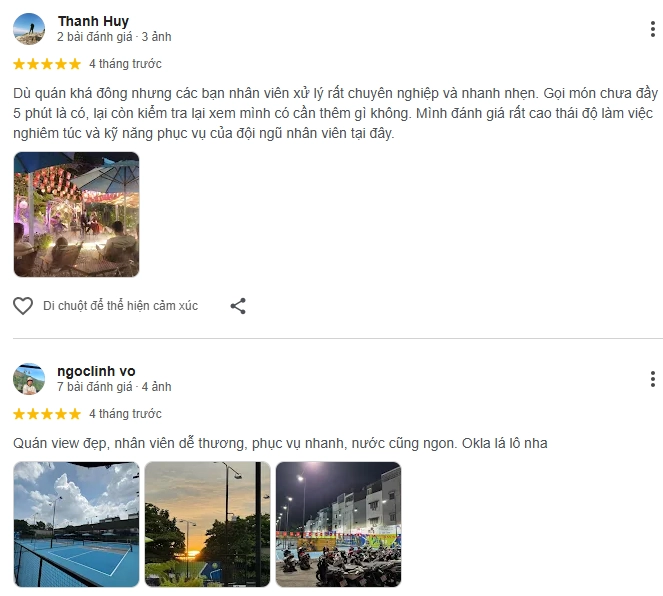This screenshot has height=596, width=663.
Task: Click the five-star rating on ngoclinh vo's review
Action: pos(47,414)
